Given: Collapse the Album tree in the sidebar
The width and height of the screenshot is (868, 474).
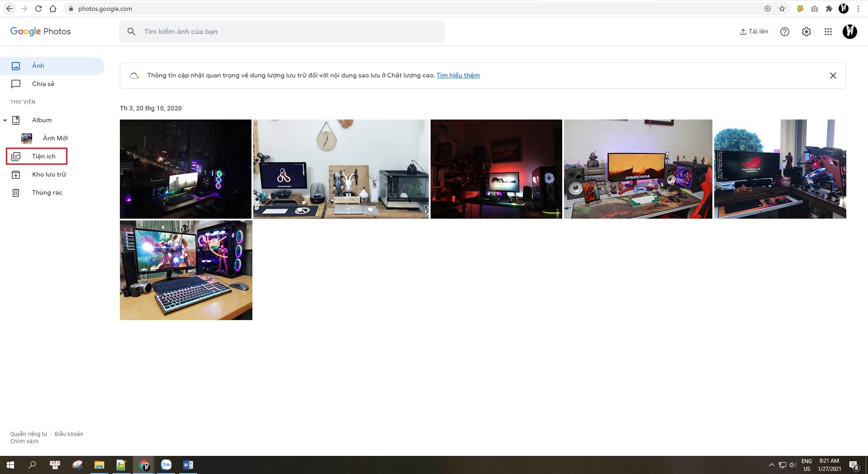Looking at the screenshot, I should pyautogui.click(x=5, y=120).
